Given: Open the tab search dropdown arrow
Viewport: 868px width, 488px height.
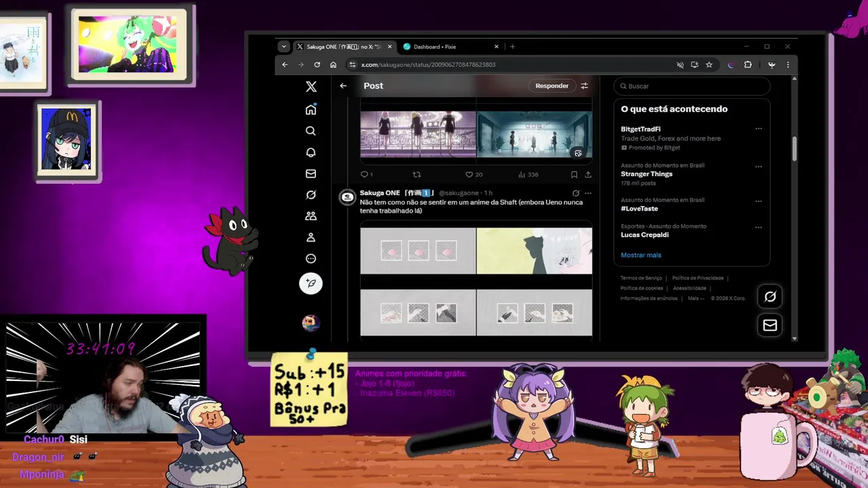Looking at the screenshot, I should pyautogui.click(x=283, y=47).
